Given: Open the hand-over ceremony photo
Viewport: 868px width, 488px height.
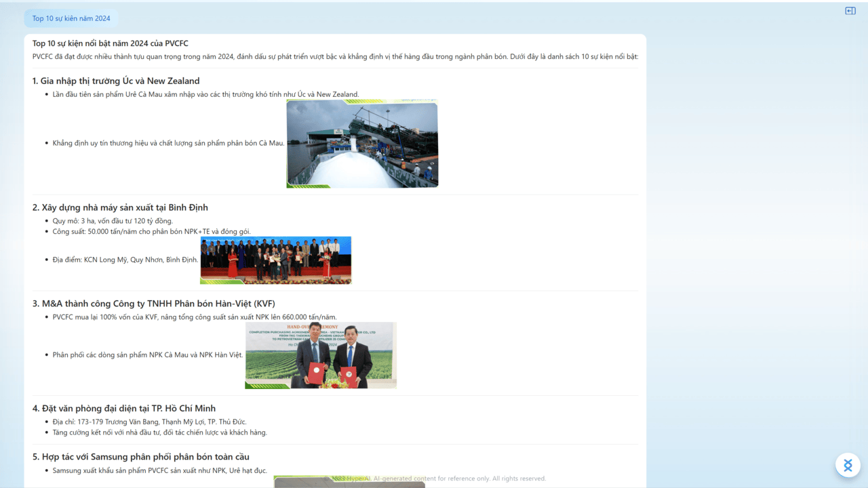Looking at the screenshot, I should tap(321, 355).
